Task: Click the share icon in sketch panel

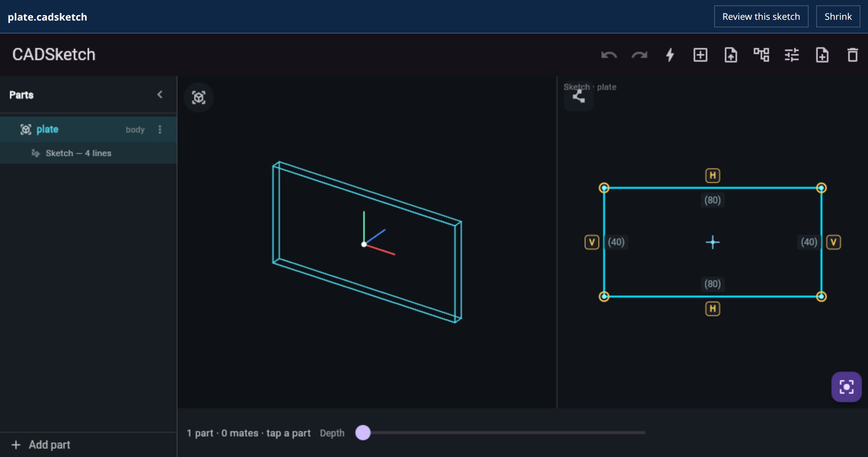Action: click(x=579, y=97)
